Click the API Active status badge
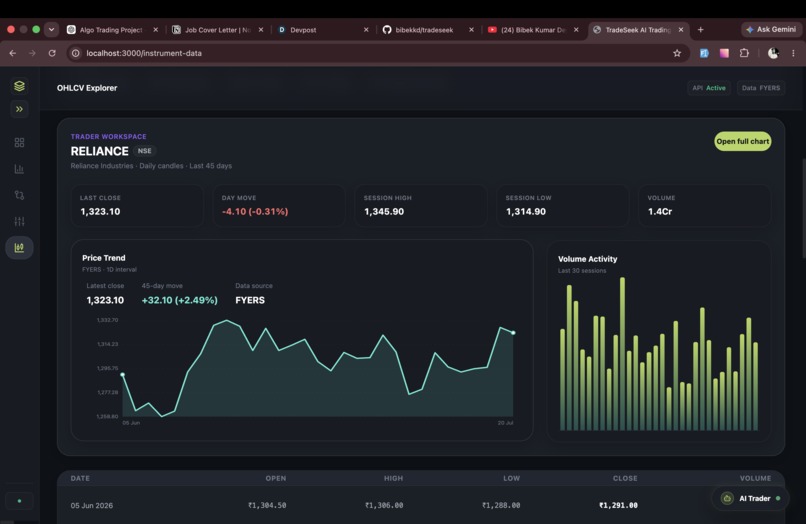The height and width of the screenshot is (524, 806). 709,88
